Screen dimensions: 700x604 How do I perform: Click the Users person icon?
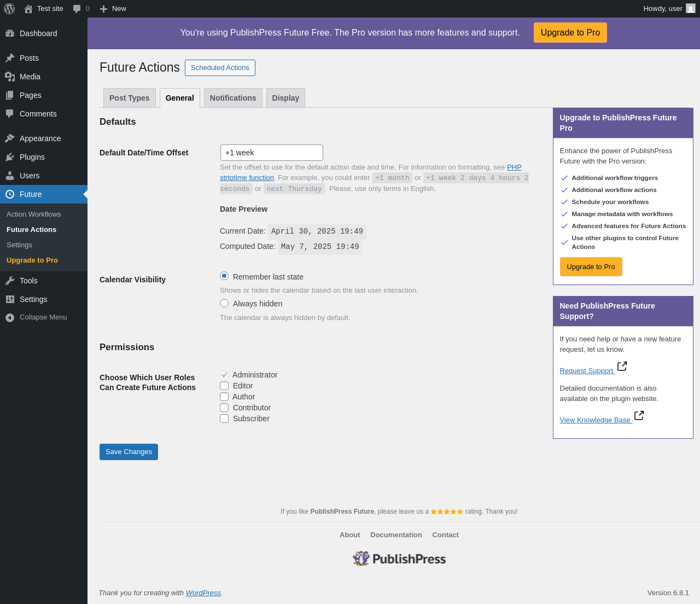(x=10, y=176)
